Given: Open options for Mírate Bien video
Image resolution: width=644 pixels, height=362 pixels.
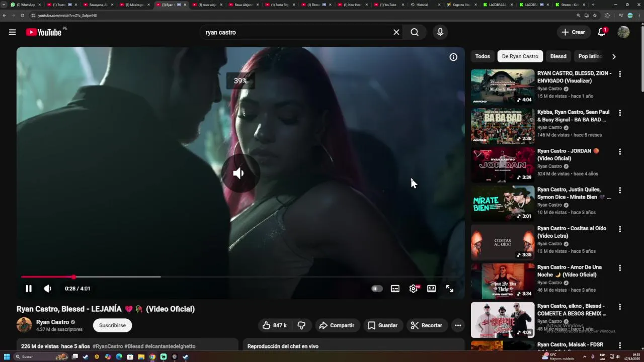Looking at the screenshot, I should point(620,190).
